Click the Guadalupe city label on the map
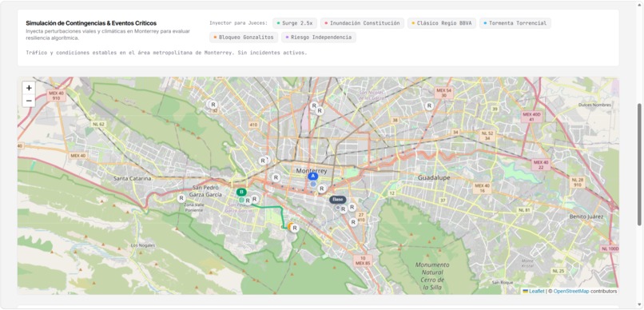Screen dimensions: 644x310 (x=434, y=178)
